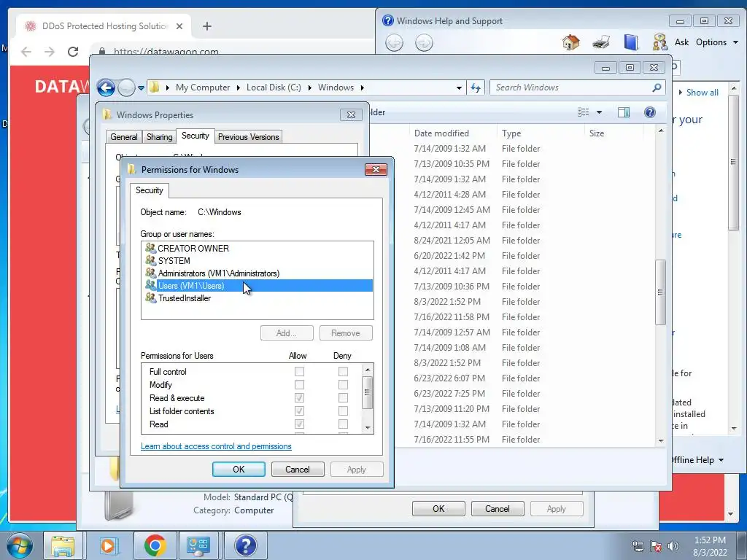The image size is (747, 560).
Task: Check List folder contents Deny checkbox
Action: tap(343, 411)
